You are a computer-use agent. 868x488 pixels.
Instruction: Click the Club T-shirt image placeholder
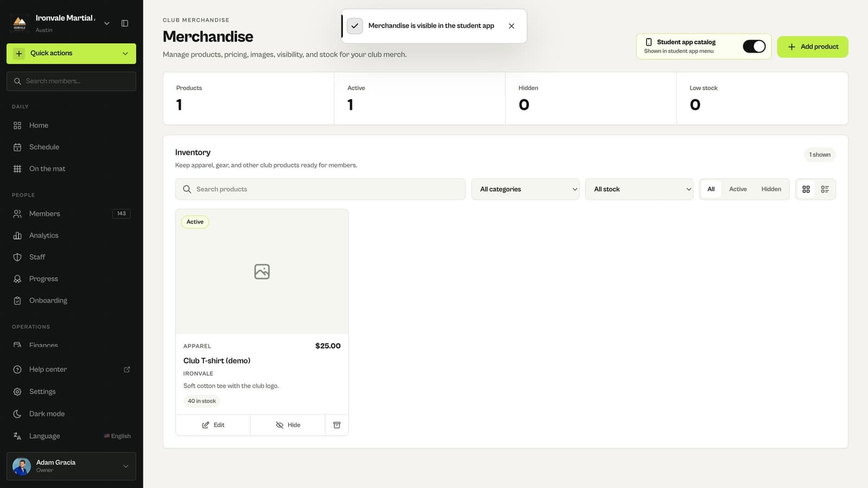262,272
